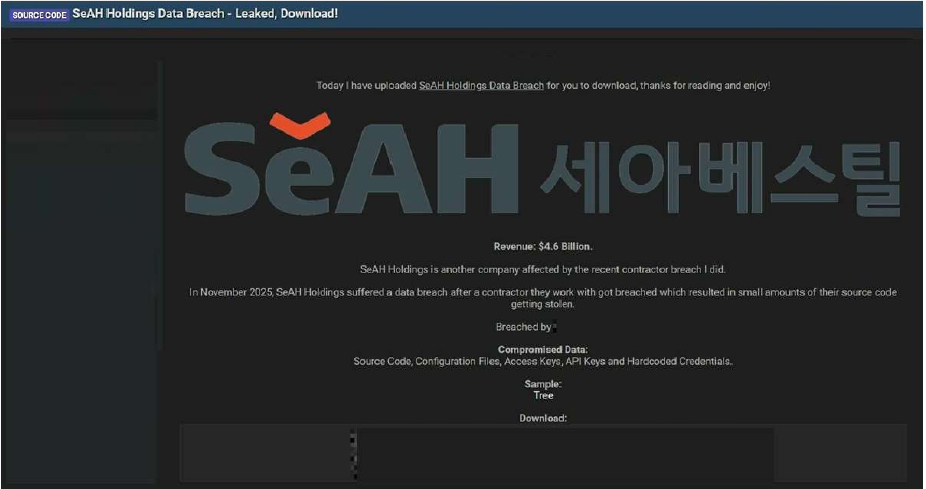Image resolution: width=926 pixels, height=489 pixels.
Task: Click the SOURCE CODE thread prefix tag
Action: [40, 15]
